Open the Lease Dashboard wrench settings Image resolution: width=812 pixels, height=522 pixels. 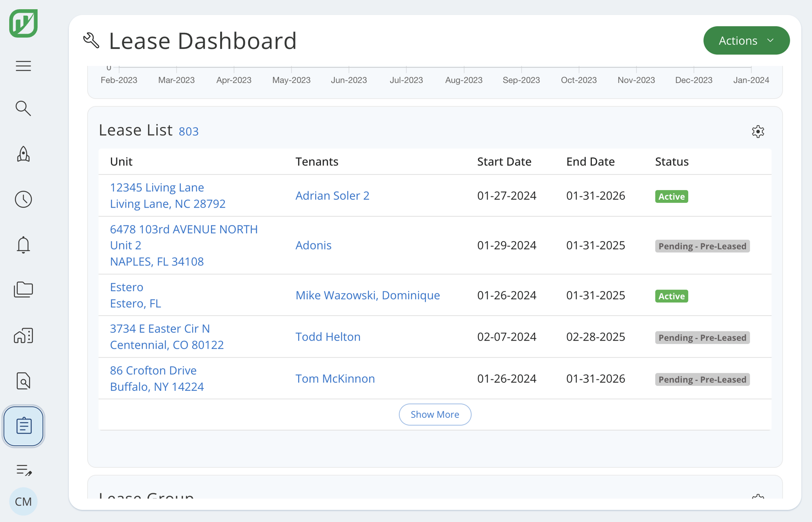(x=91, y=40)
